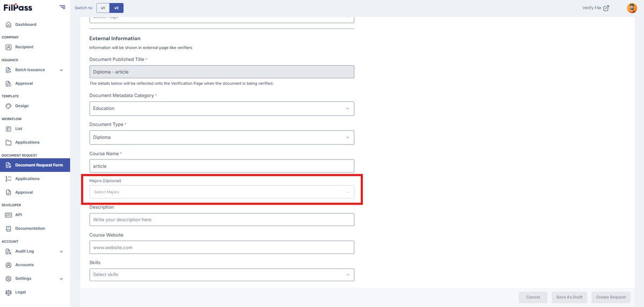The width and height of the screenshot is (644, 307).
Task: Open the API page link
Action: (19, 215)
